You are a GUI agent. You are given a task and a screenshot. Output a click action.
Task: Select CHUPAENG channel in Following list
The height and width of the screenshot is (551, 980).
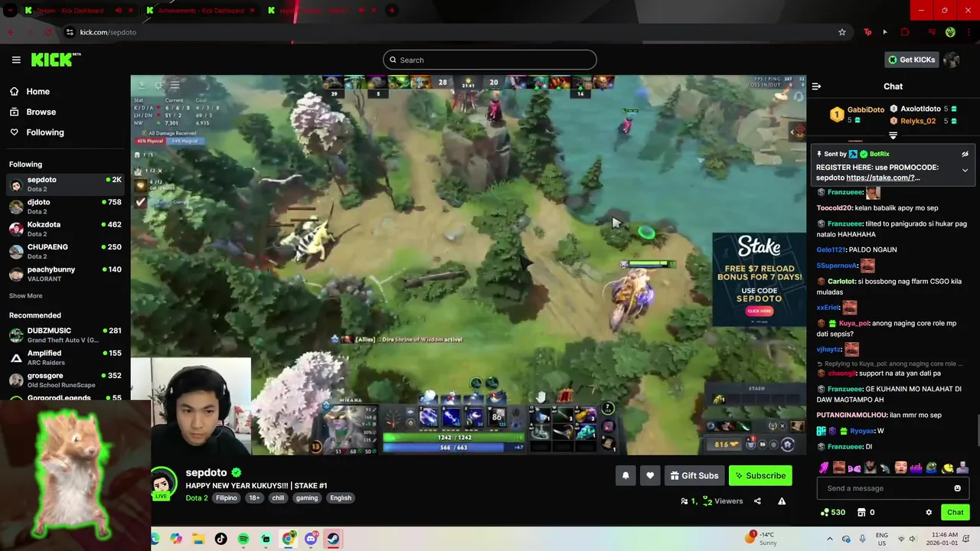click(x=65, y=251)
